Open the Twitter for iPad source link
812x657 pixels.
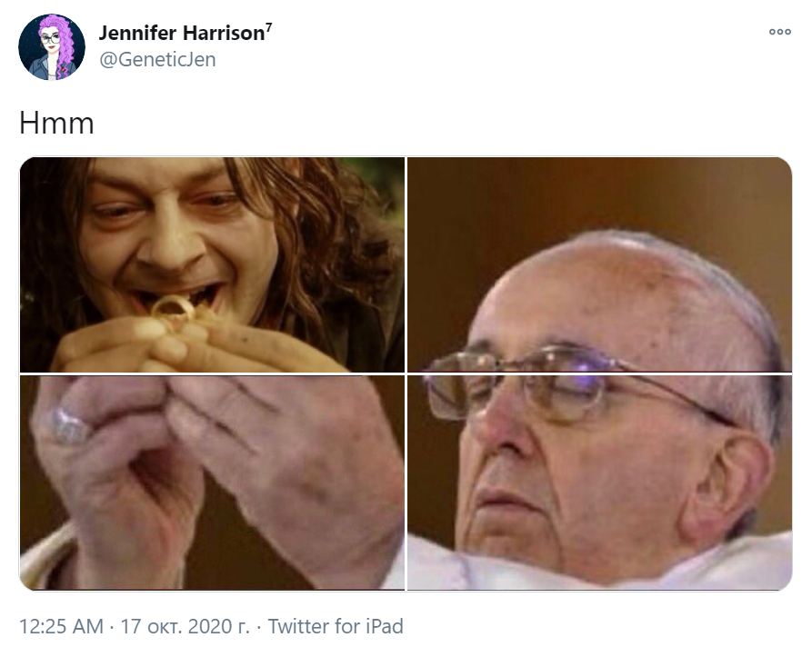click(x=336, y=626)
